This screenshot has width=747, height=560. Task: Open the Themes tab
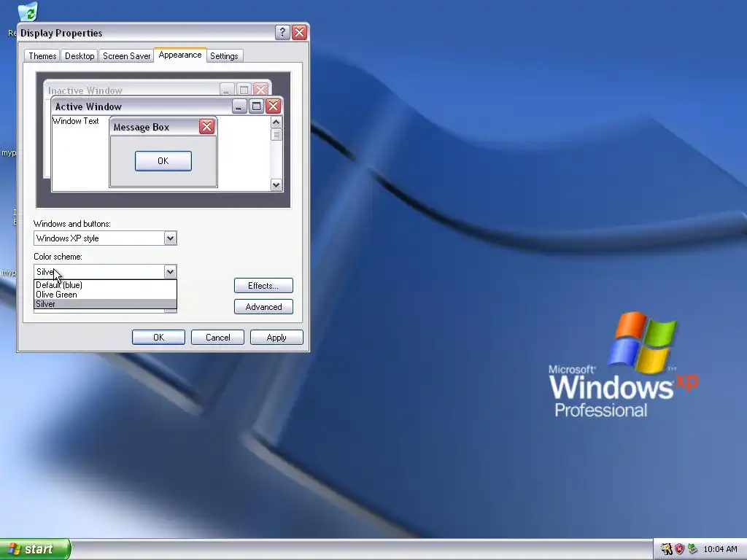(42, 56)
